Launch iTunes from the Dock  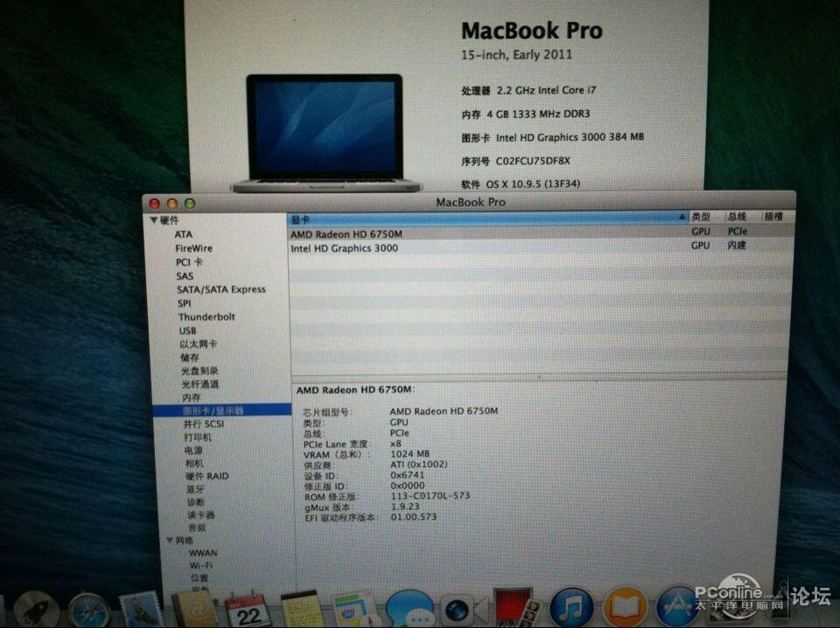tap(571, 609)
